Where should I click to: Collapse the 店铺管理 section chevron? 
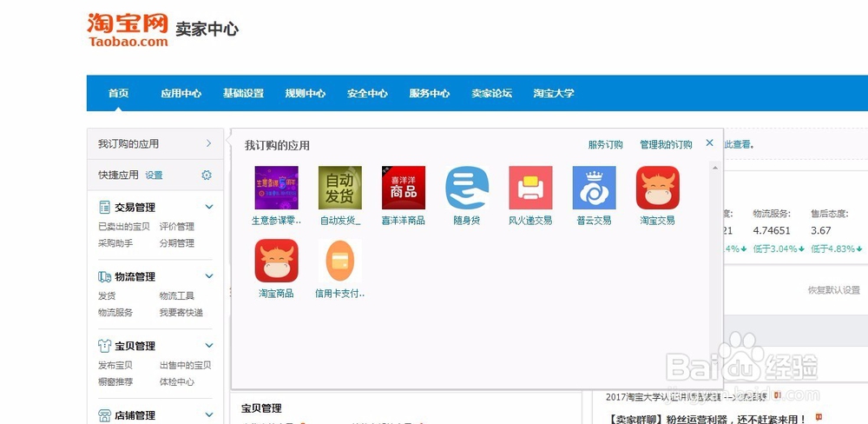(x=209, y=414)
